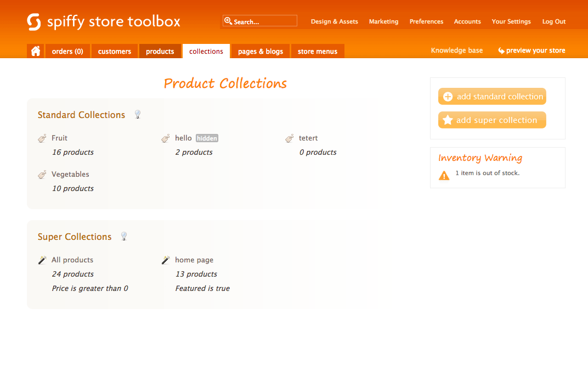Click the magic wand icon beside All products
588x370 pixels.
coord(42,260)
